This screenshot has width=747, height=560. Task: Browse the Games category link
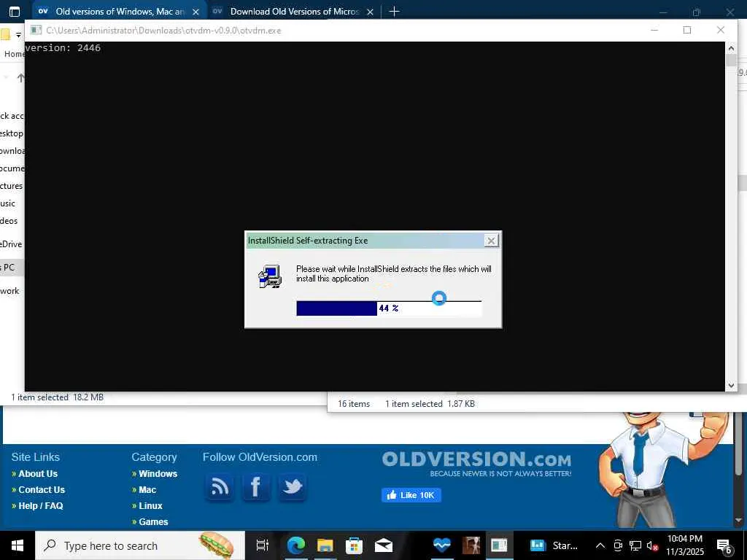click(x=153, y=522)
